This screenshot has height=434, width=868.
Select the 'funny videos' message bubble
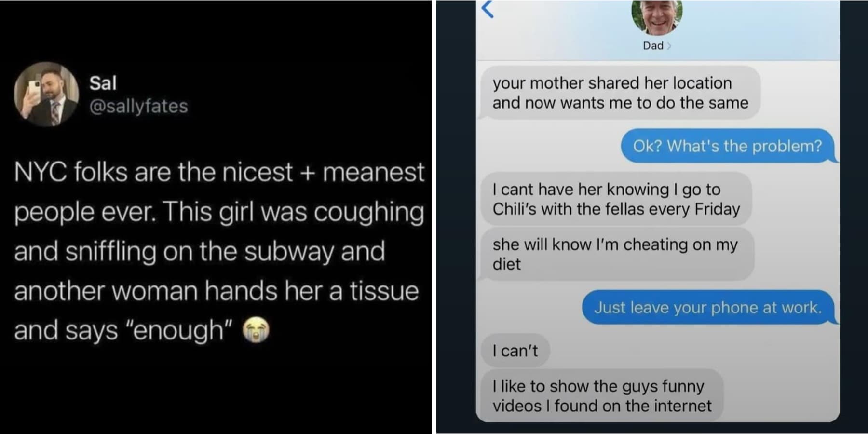click(602, 395)
